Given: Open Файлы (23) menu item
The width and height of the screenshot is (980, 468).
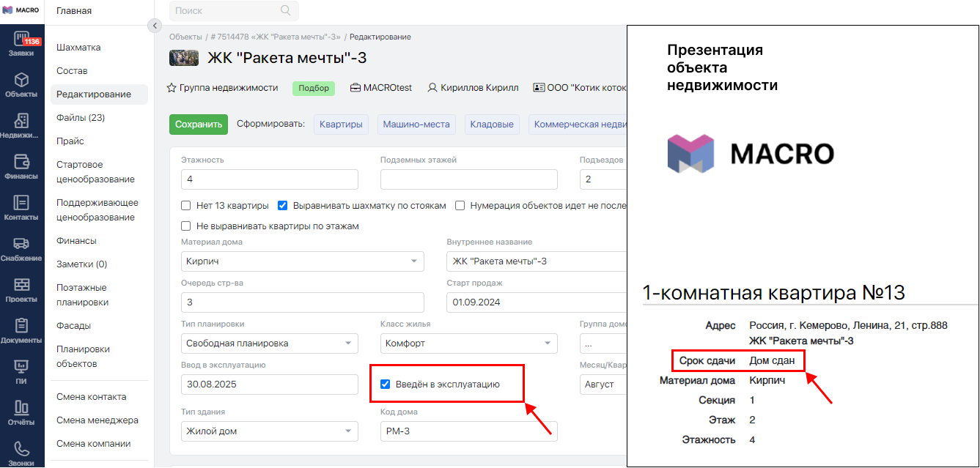Looking at the screenshot, I should click(81, 118).
